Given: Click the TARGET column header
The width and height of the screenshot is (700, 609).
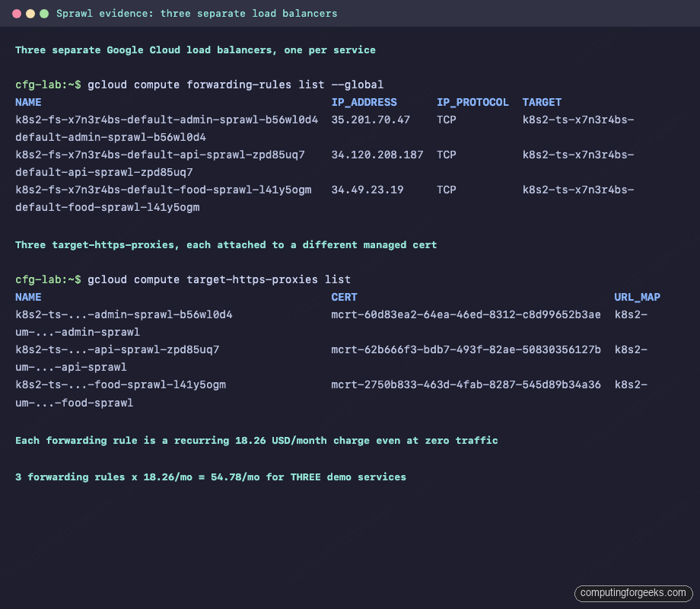Looking at the screenshot, I should tap(541, 102).
